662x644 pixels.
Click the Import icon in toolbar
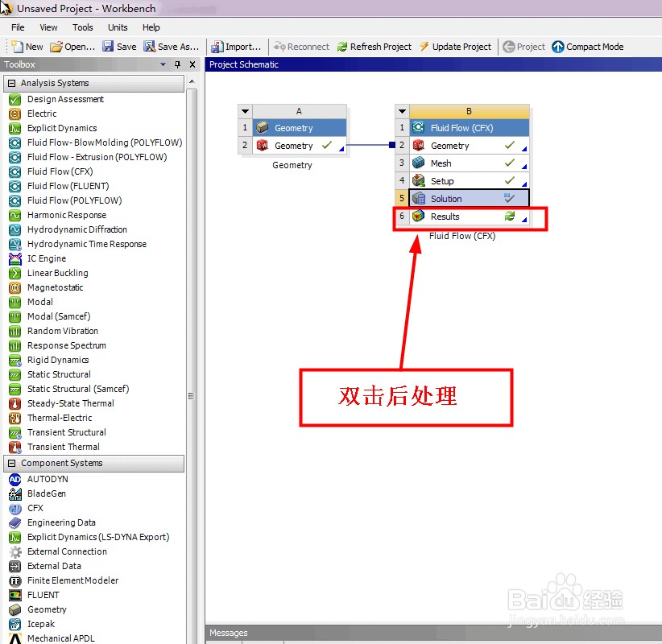click(217, 47)
